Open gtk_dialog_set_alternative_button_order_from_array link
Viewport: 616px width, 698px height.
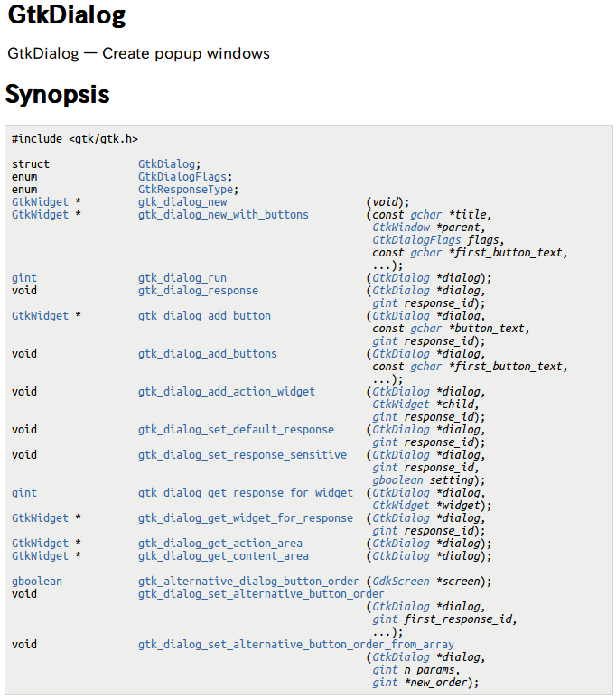coord(296,645)
